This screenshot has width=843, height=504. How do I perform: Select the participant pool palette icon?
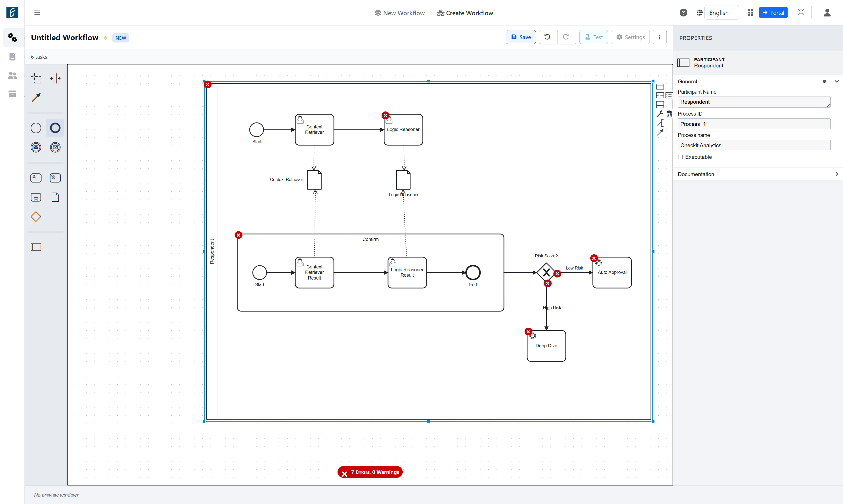(36, 247)
